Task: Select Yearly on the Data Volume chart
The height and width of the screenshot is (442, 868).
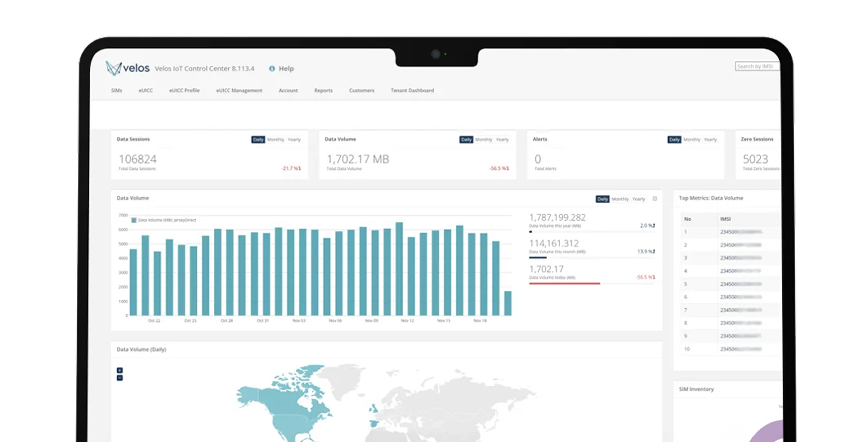Action: pyautogui.click(x=639, y=199)
